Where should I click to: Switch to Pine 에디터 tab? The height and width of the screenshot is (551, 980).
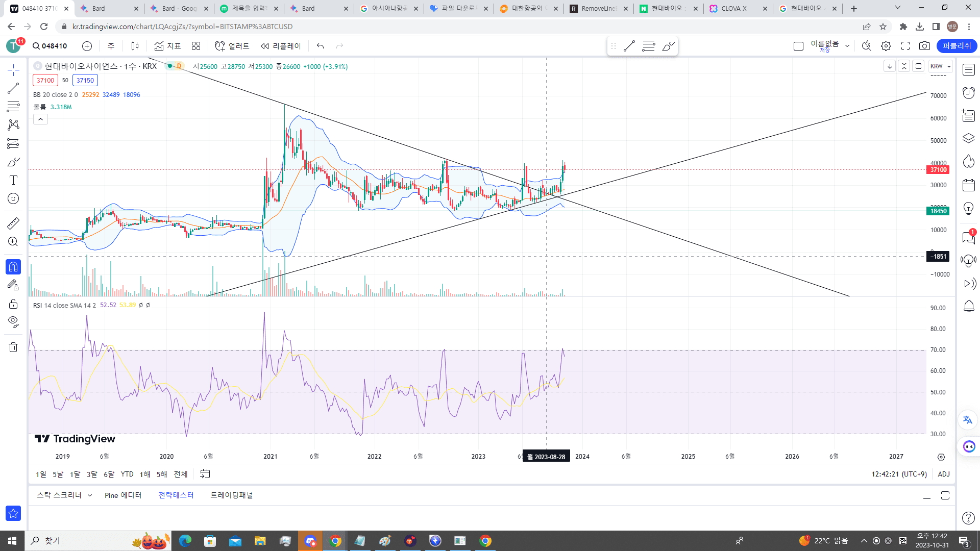coord(123,495)
